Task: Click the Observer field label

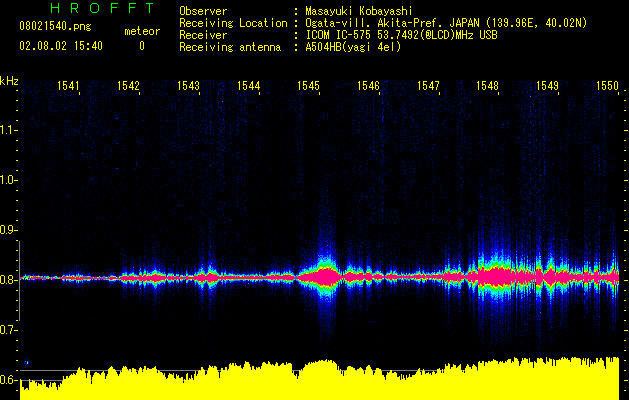Action: tap(203, 11)
